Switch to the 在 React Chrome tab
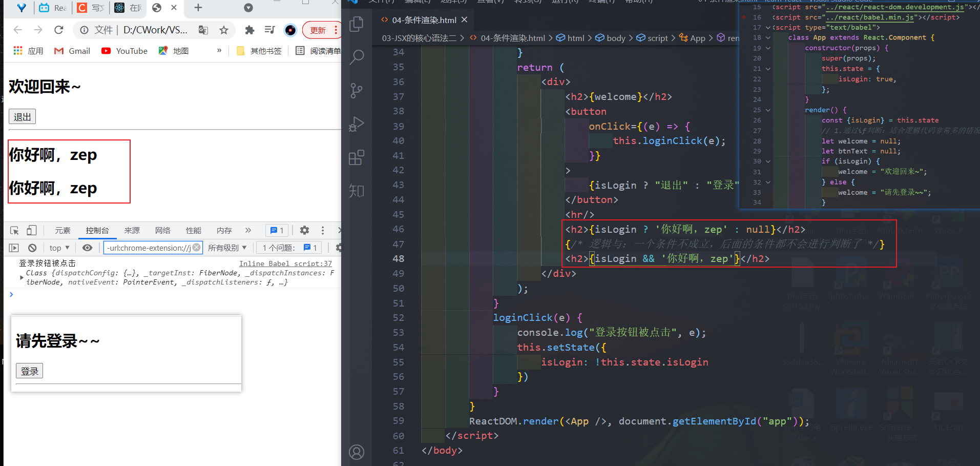The image size is (980, 466). tap(128, 8)
